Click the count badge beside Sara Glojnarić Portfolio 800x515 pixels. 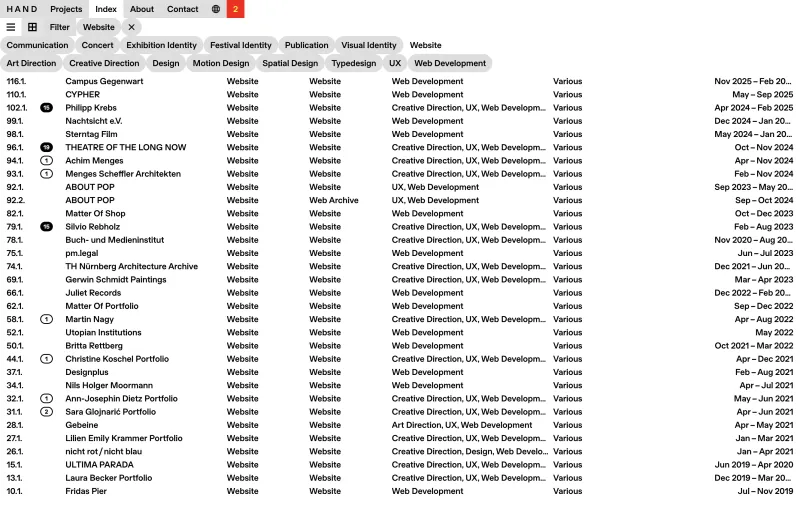[46, 412]
